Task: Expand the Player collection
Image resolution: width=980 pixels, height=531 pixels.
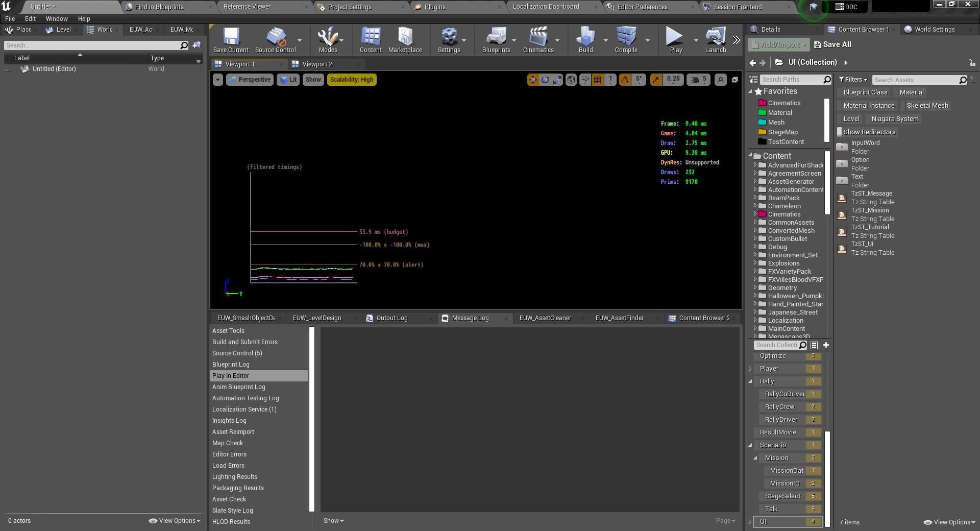Action: click(750, 369)
